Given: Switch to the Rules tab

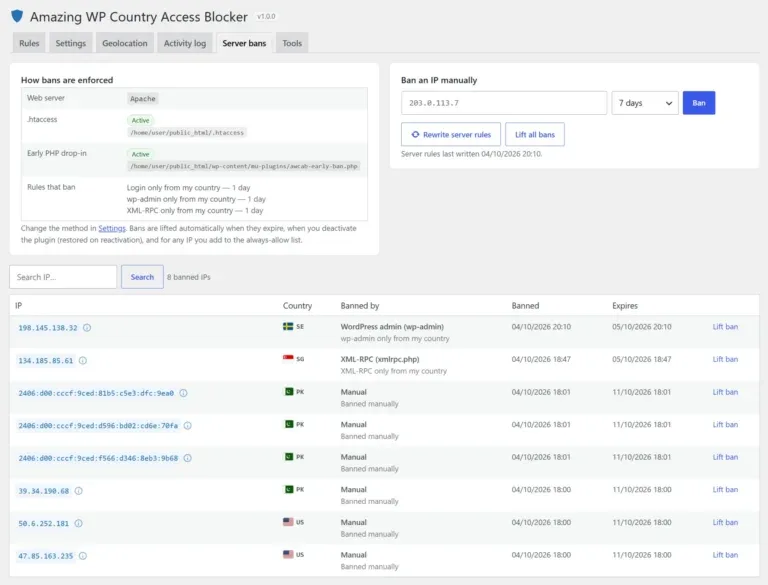Looking at the screenshot, I should tap(29, 43).
